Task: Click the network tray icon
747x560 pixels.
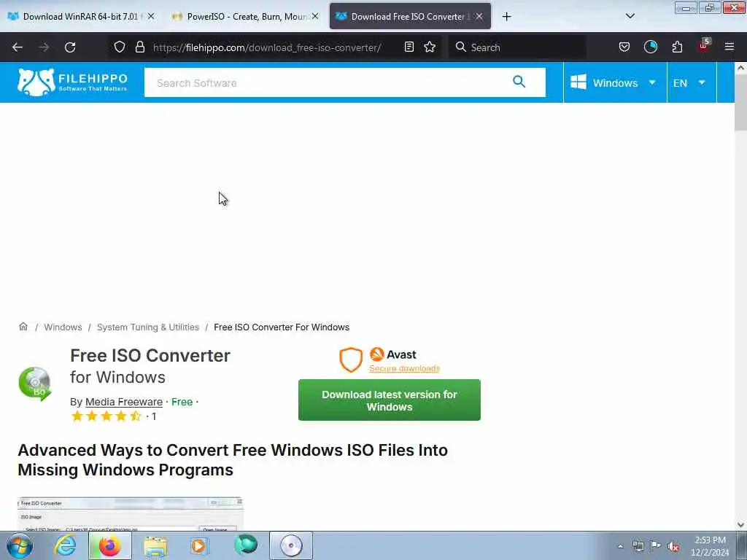Action: (638, 546)
